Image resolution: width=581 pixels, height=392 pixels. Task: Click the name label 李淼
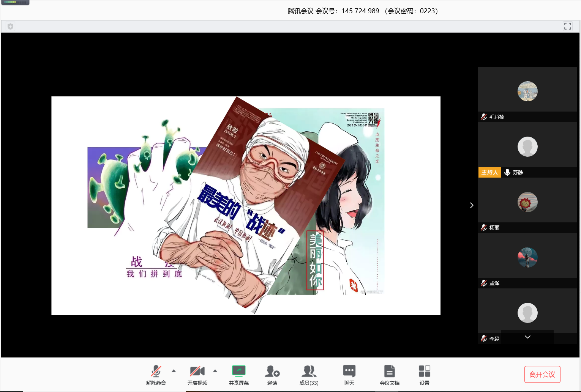pyautogui.click(x=494, y=338)
